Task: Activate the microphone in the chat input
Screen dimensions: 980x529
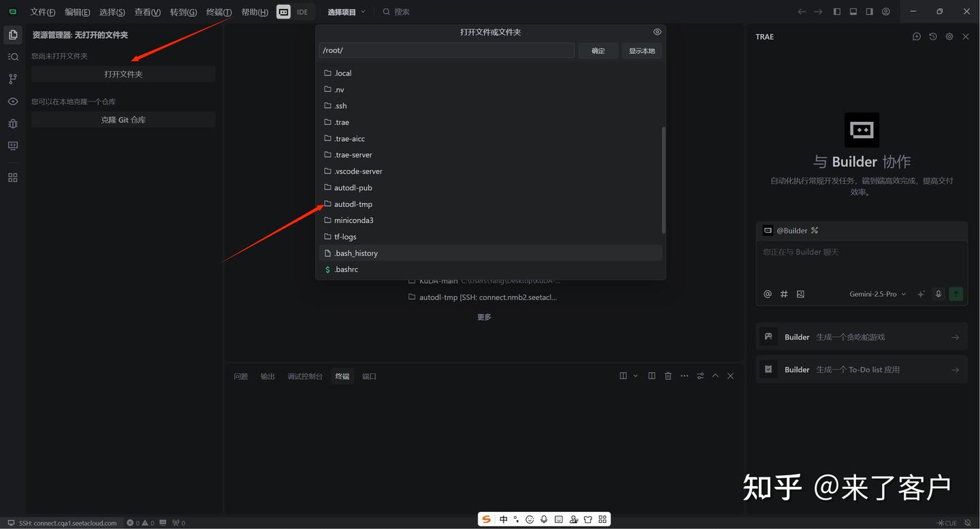Action: pos(938,293)
